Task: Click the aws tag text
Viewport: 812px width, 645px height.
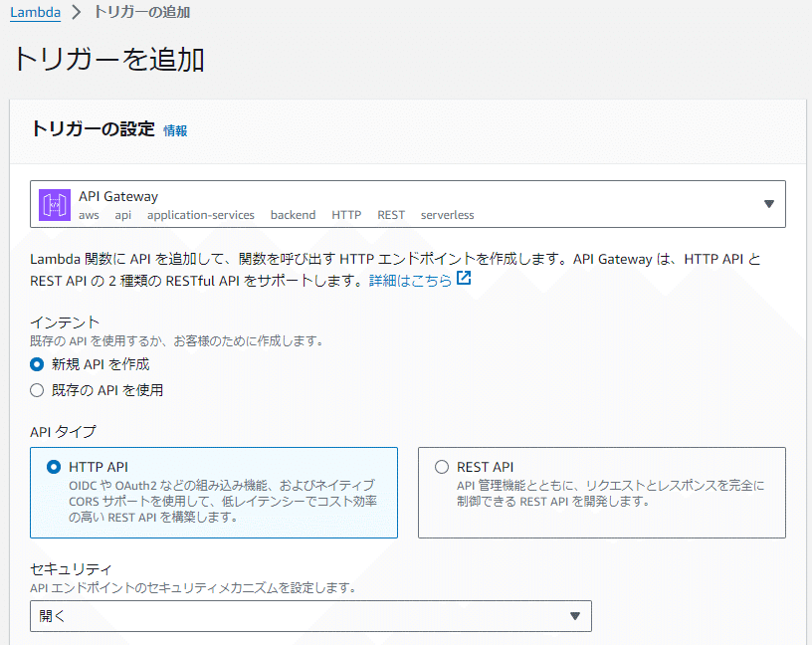Action: tap(89, 215)
